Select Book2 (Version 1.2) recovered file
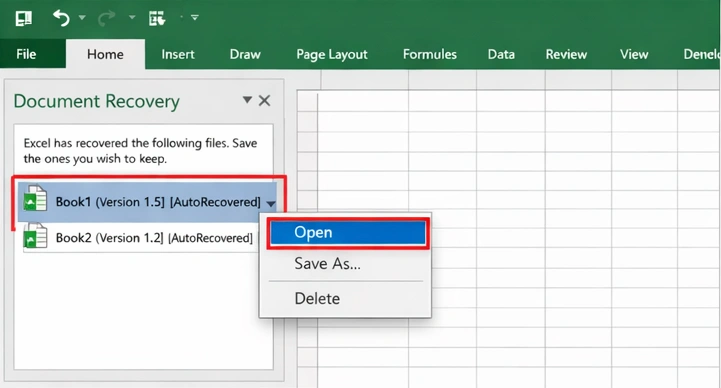 [140, 238]
